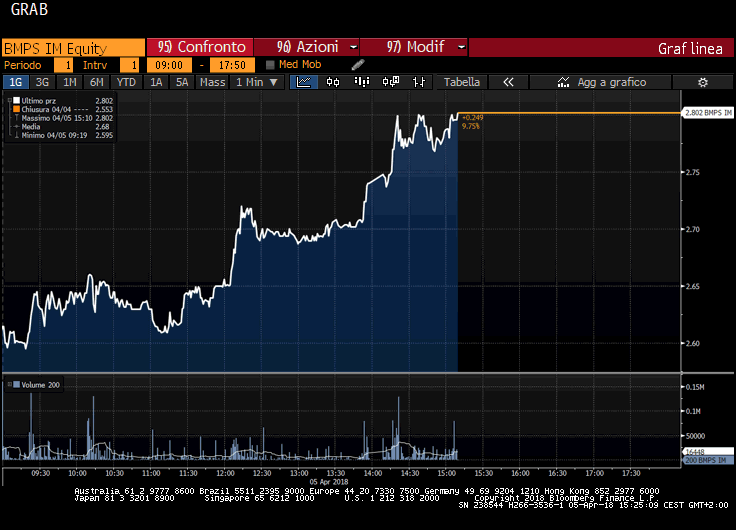Click the 95) Confronto button
The width and height of the screenshot is (736, 530).
point(200,47)
